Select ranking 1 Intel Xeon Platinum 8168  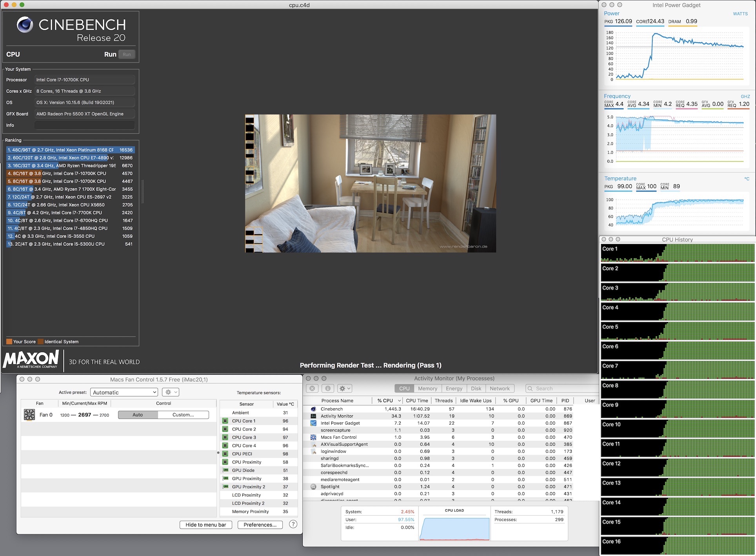click(x=71, y=150)
